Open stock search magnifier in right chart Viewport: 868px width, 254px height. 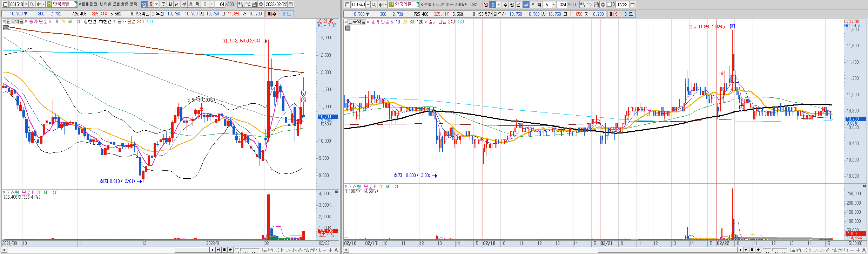click(374, 5)
